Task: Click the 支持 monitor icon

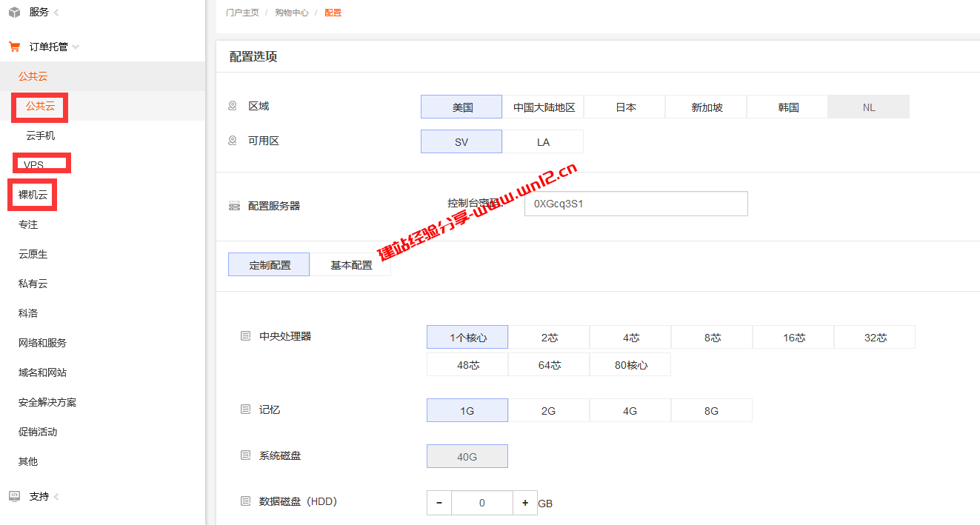Action: point(14,496)
